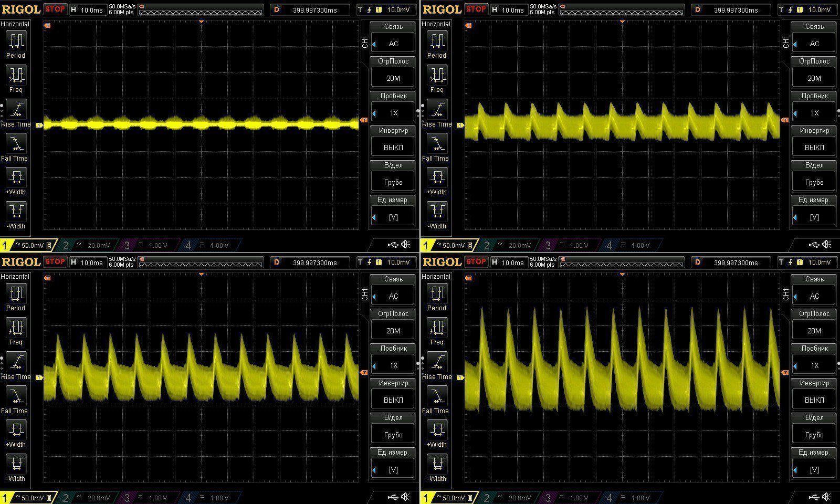
Task: Click the USB status icon in bottom-right panel
Action: 813,497
